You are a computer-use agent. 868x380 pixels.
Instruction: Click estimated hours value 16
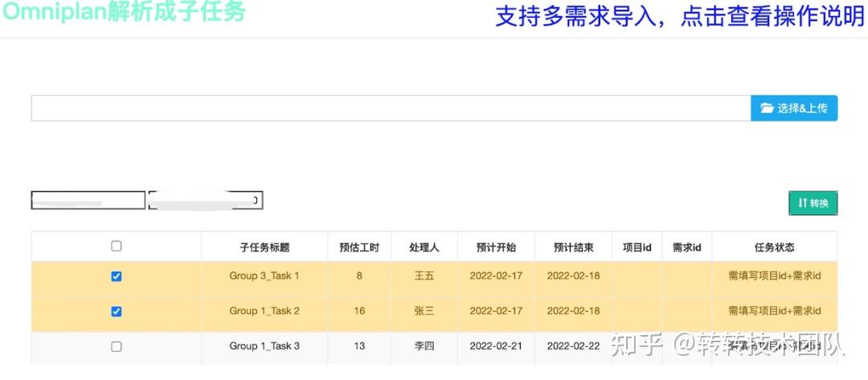(359, 311)
